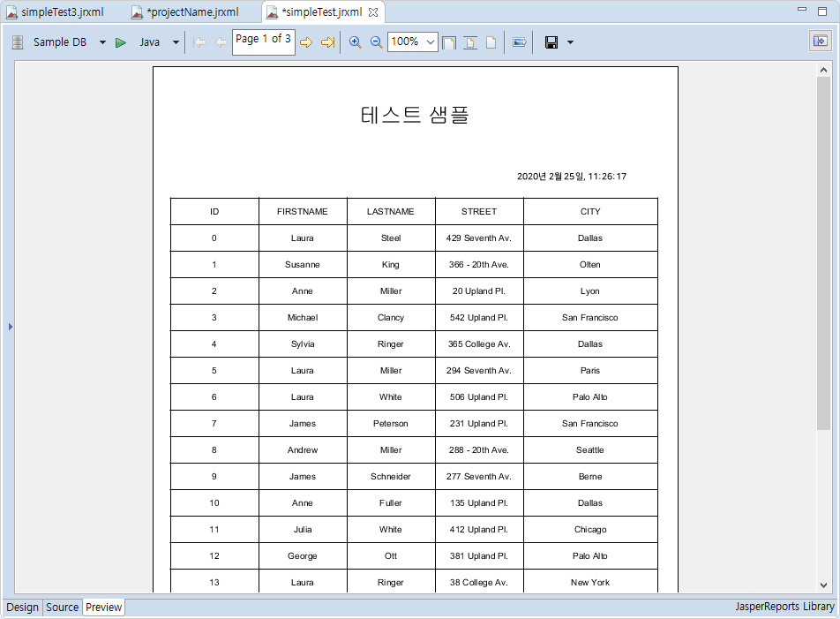
Task: Click the vertical scrollbar up arrow
Action: pyautogui.click(x=823, y=70)
